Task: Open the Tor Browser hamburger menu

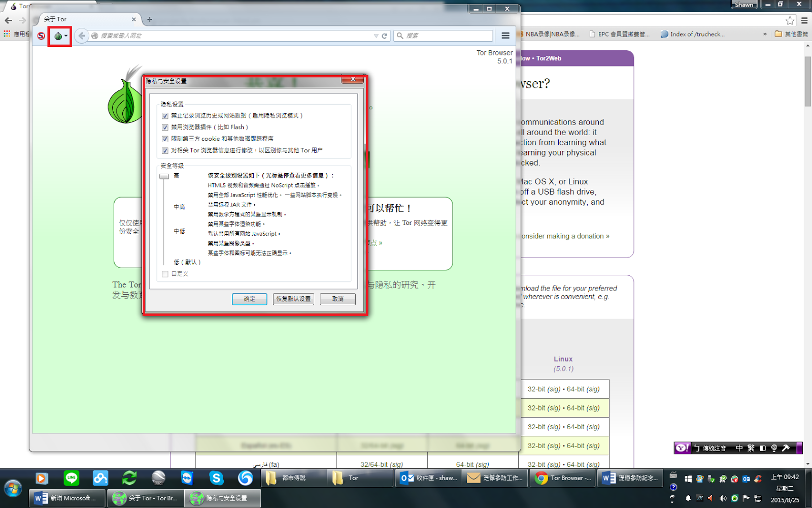Action: [505, 36]
